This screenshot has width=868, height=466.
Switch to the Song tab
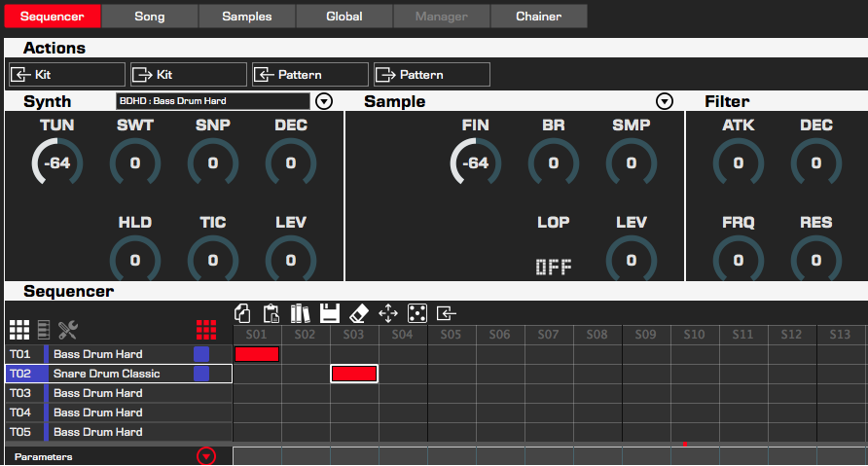[150, 17]
